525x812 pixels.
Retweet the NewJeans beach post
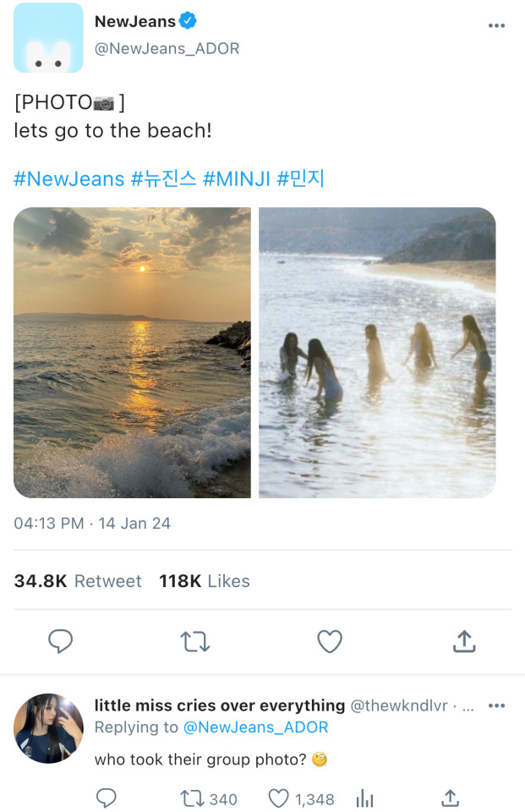click(195, 642)
